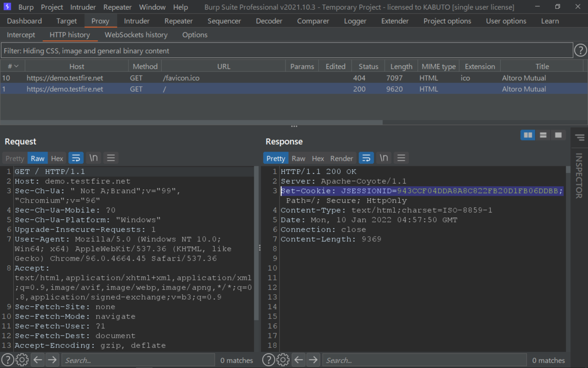The height and width of the screenshot is (368, 588).
Task: Sort history by the URL column
Action: pyautogui.click(x=223, y=66)
